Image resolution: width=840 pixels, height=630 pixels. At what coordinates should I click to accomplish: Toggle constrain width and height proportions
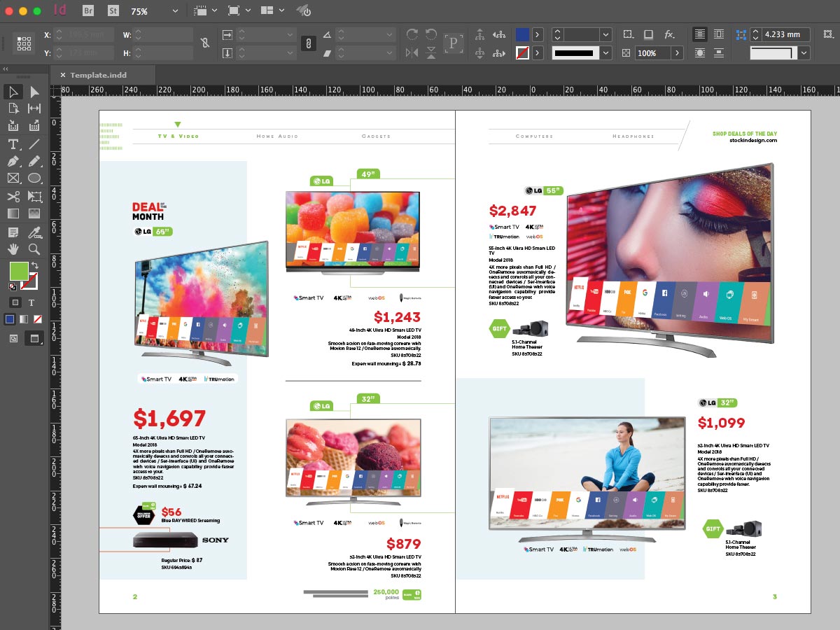tap(204, 43)
